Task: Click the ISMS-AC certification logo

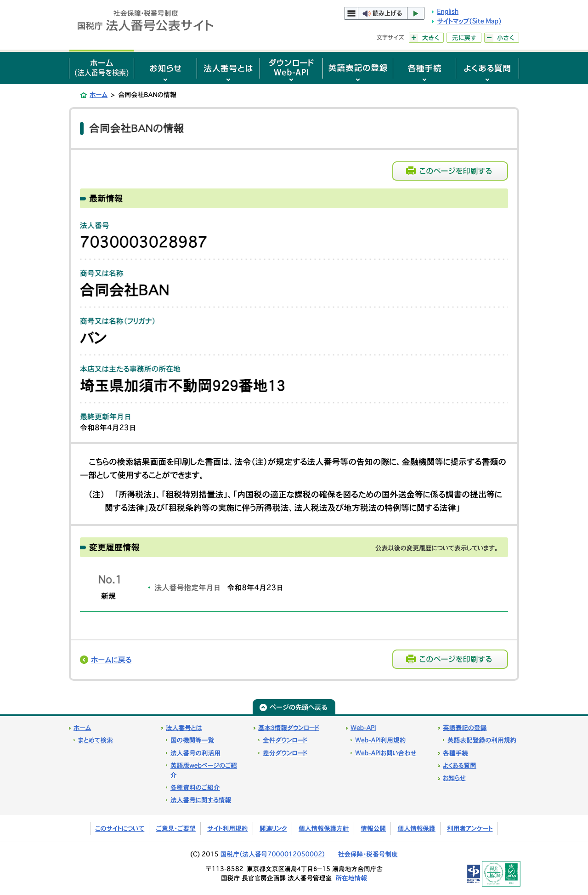Action: [x=474, y=874]
